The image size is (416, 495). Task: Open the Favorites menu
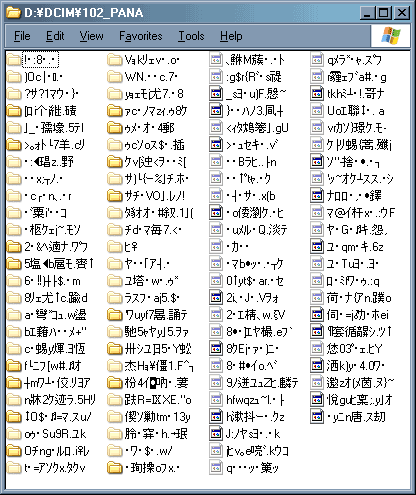(x=141, y=36)
